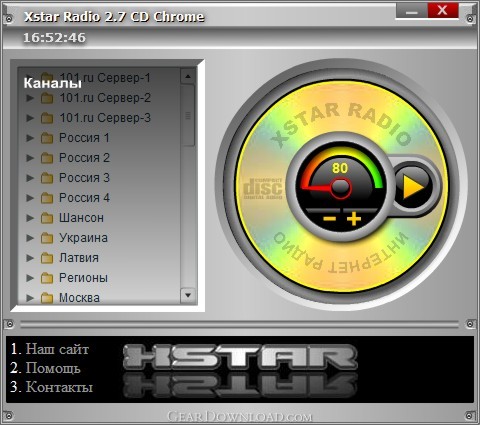
Task: Minimize the Xstar Radio window
Action: pos(412,11)
